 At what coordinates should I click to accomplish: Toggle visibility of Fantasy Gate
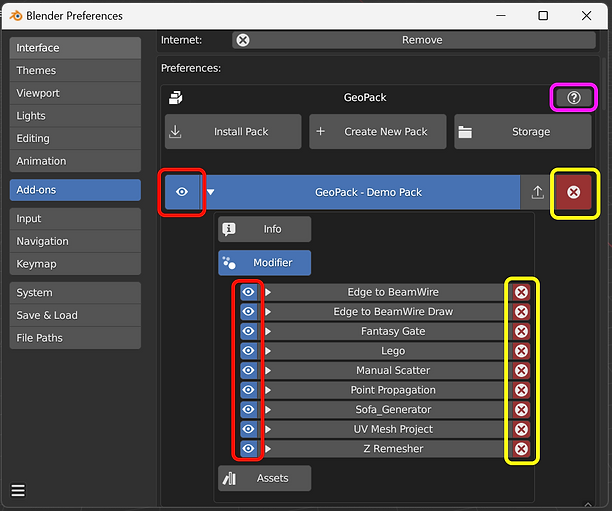248,331
